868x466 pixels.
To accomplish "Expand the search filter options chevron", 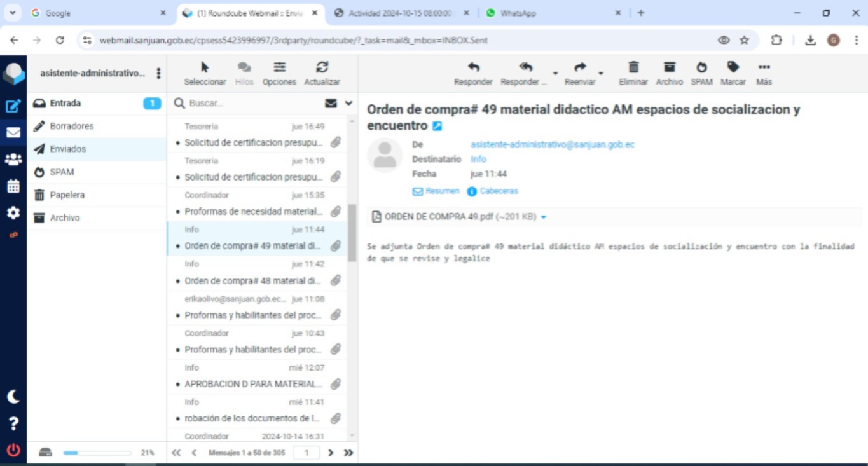I will click(348, 103).
